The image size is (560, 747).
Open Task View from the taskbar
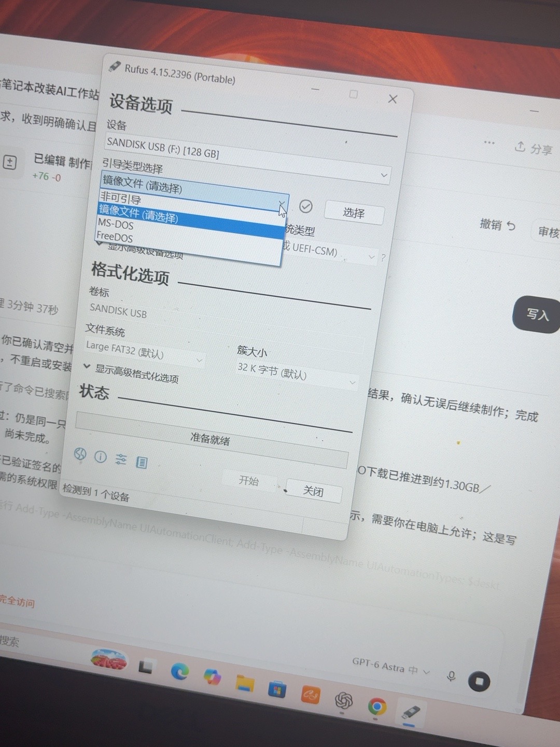tap(146, 666)
